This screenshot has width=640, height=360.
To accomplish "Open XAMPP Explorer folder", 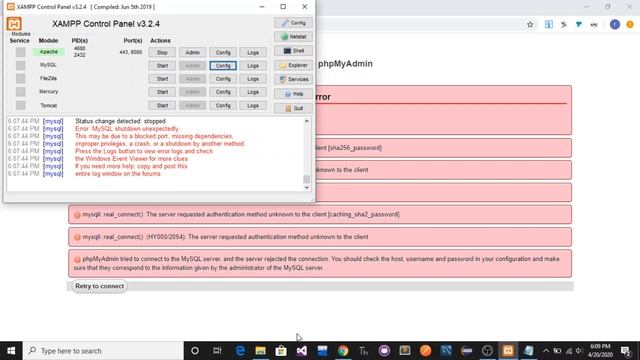I will tap(293, 65).
